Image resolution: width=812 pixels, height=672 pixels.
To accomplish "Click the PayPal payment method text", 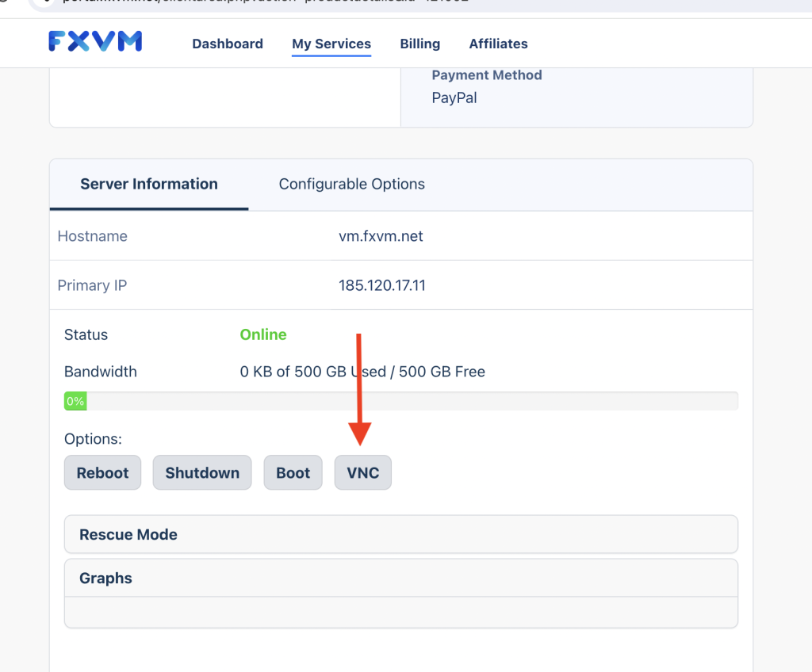I will (454, 97).
